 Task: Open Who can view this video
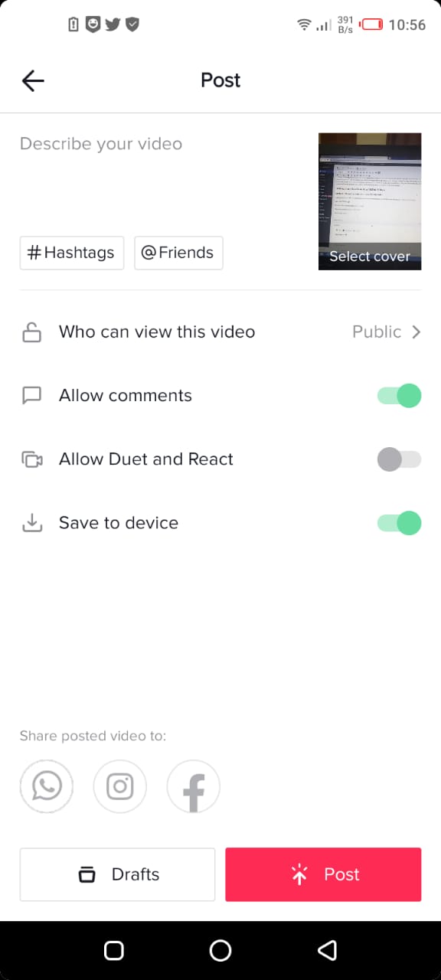coord(220,332)
